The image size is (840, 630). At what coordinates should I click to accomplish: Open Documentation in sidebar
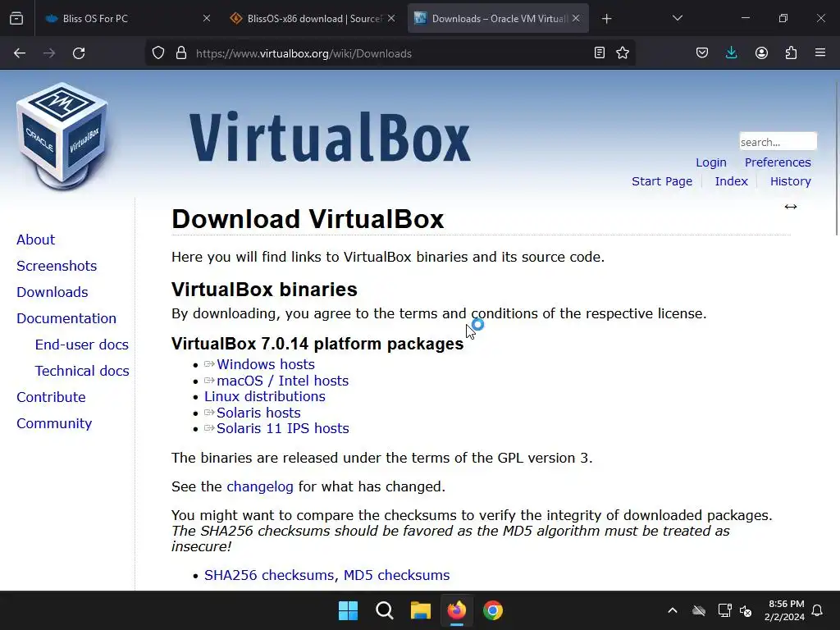pos(66,318)
